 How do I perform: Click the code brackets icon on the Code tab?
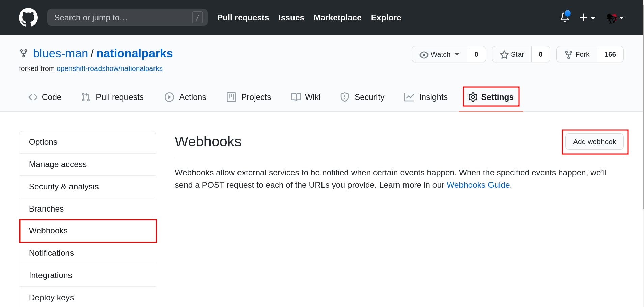[33, 97]
